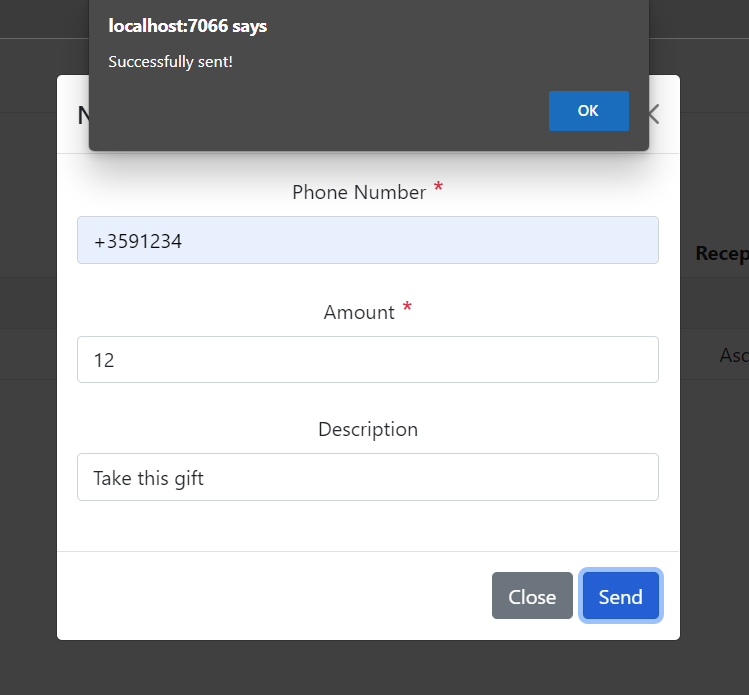749x695 pixels.
Task: Focus the Description input field
Action: click(x=368, y=477)
